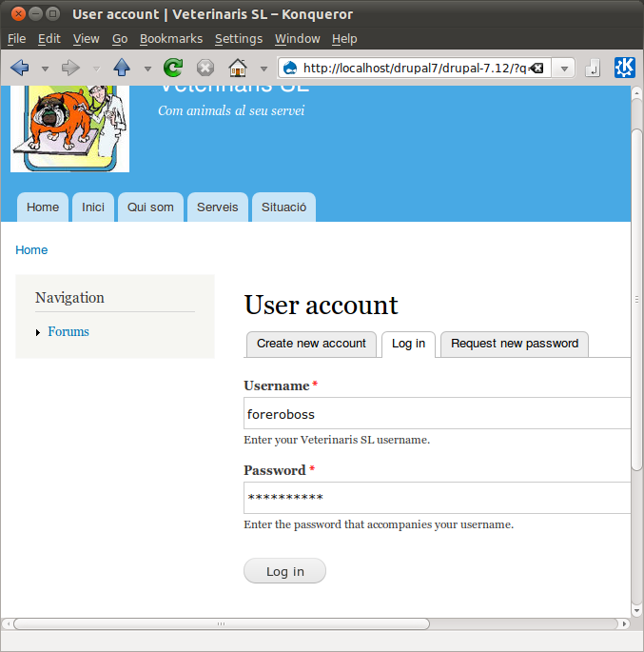Expand the address bar history dropdown

(x=564, y=69)
